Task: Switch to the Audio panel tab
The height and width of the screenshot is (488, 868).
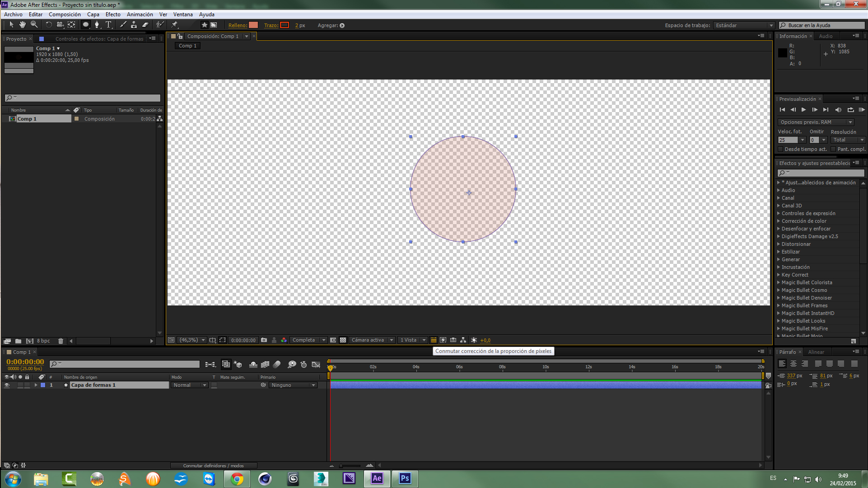Action: pyautogui.click(x=826, y=36)
